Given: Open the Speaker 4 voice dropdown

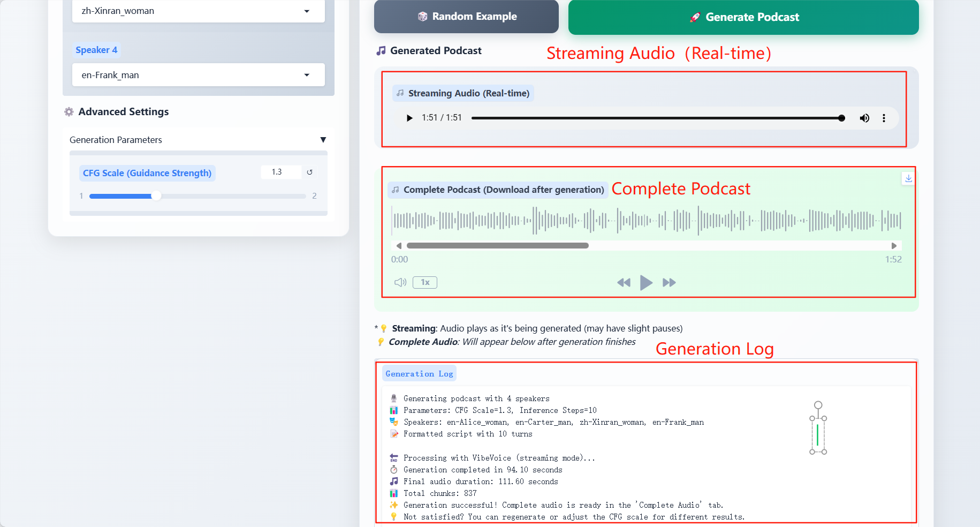Looking at the screenshot, I should point(198,75).
